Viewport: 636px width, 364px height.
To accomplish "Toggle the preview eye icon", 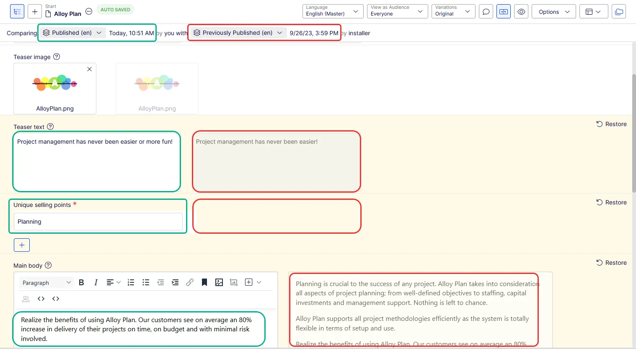I will point(521,12).
